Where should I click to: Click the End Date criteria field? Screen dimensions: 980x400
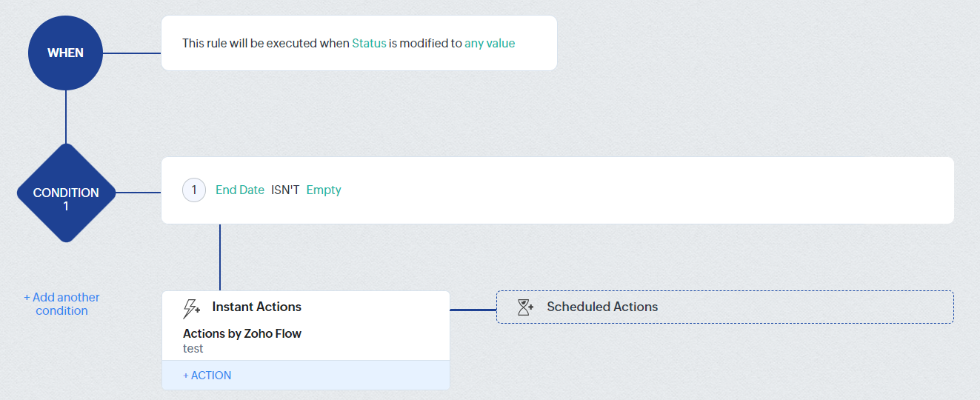[240, 190]
